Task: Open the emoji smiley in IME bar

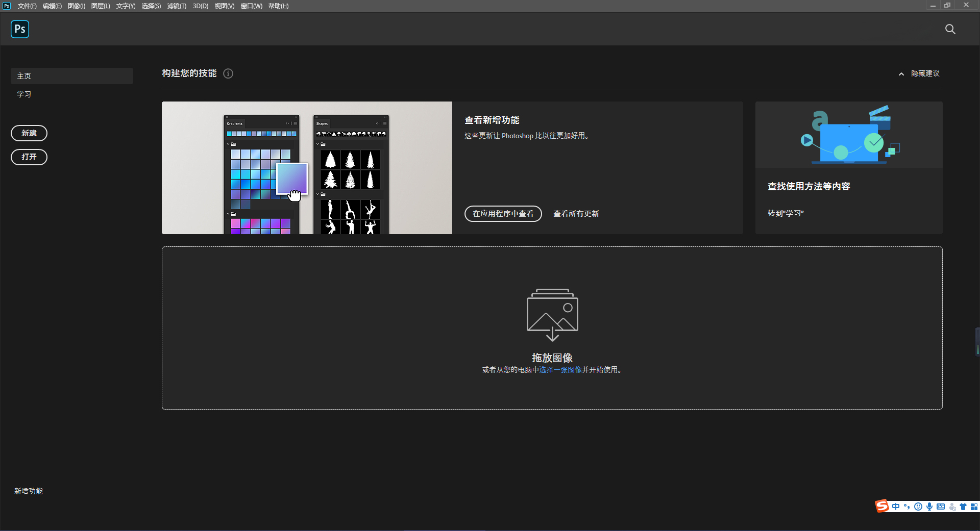Action: pos(918,507)
